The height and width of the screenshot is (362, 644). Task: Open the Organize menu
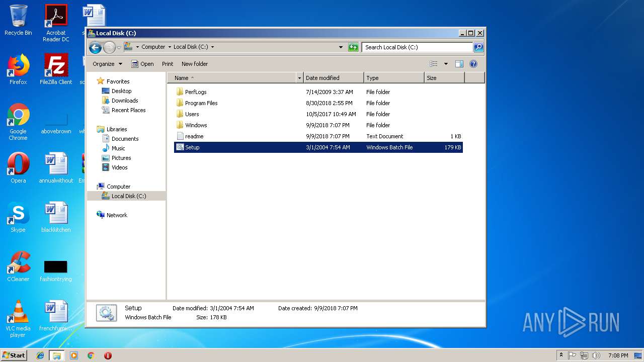tap(107, 64)
